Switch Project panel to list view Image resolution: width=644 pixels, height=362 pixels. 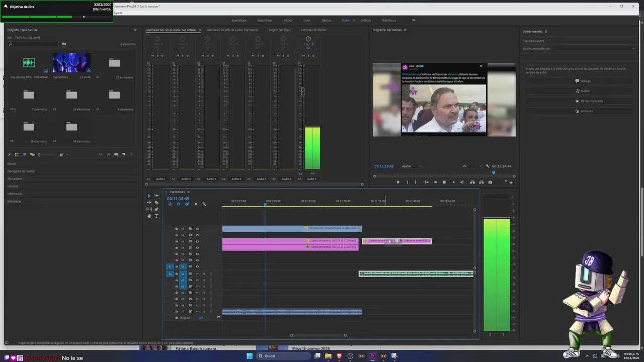coord(17,154)
